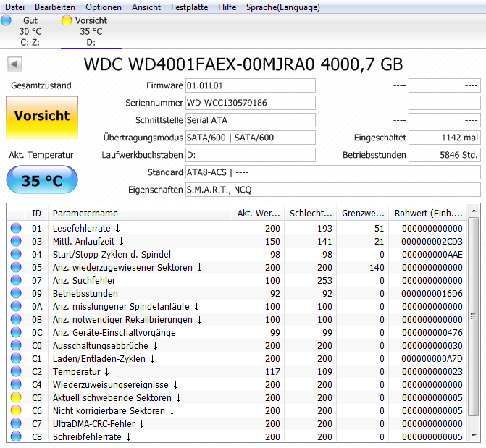This screenshot has width=486, height=448.
Task: Click the Eingeschaltet value 1142 mal
Action: click(x=445, y=138)
